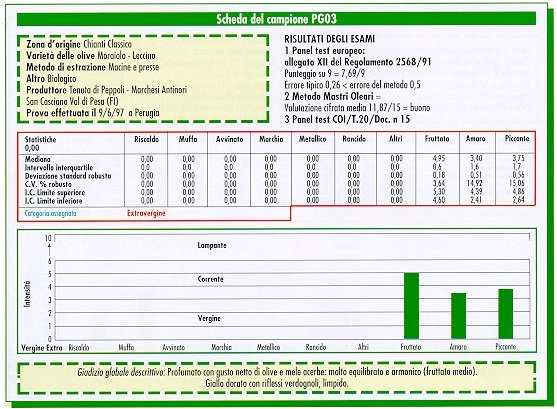Click the 'Intervallo interquartile' row label
The height and width of the screenshot is (409, 557).
(x=59, y=167)
